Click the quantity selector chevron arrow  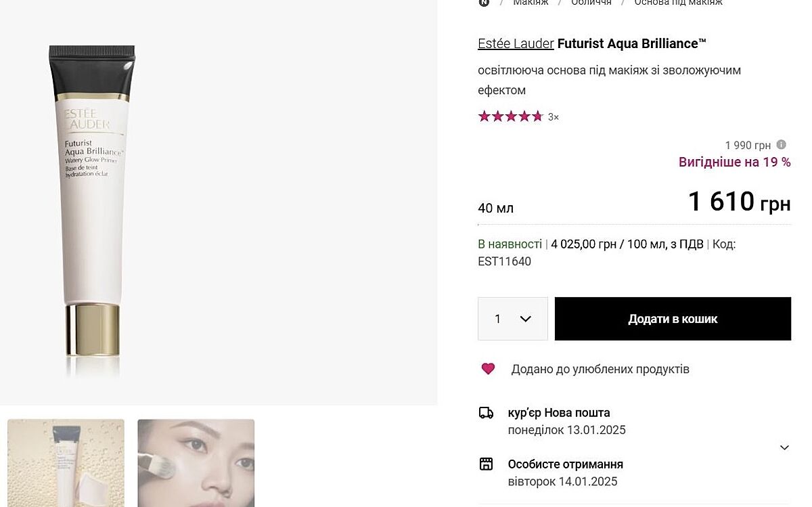(x=526, y=319)
